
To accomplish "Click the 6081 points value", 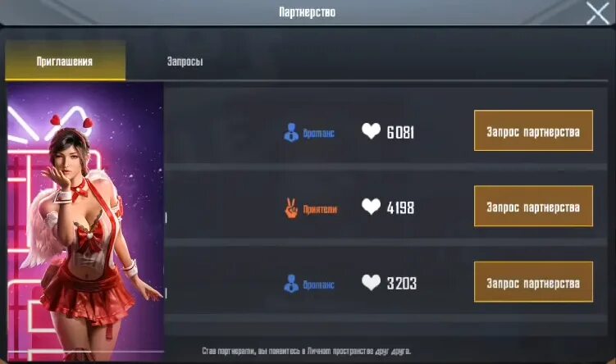I will click(x=400, y=132).
